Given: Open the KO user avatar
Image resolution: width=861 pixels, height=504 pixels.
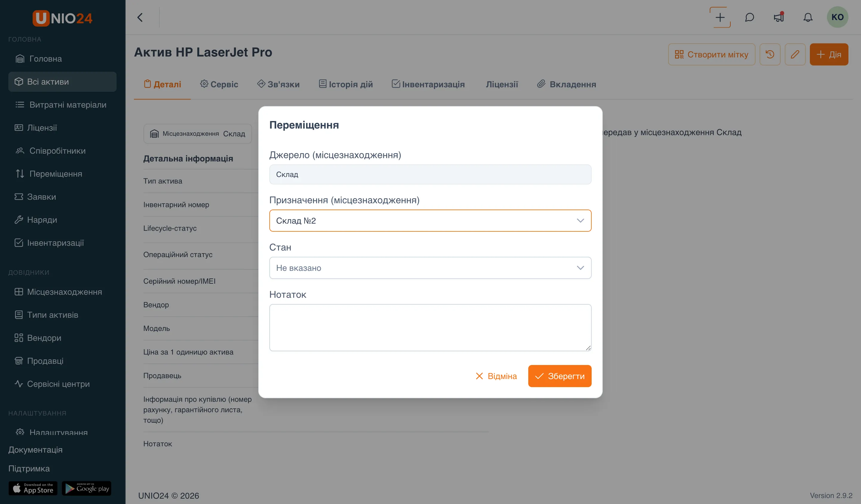Looking at the screenshot, I should (x=837, y=17).
